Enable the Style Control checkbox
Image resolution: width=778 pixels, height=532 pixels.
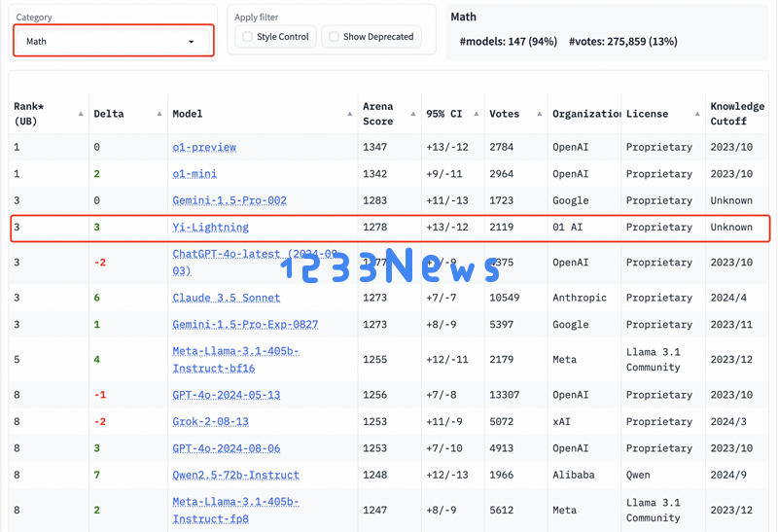(247, 37)
